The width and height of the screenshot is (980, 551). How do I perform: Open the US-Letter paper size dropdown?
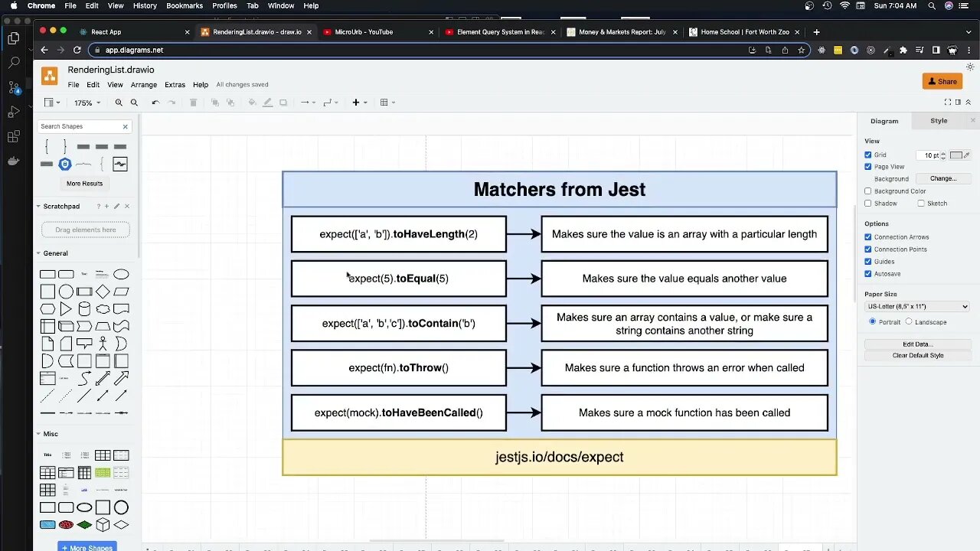pos(917,306)
